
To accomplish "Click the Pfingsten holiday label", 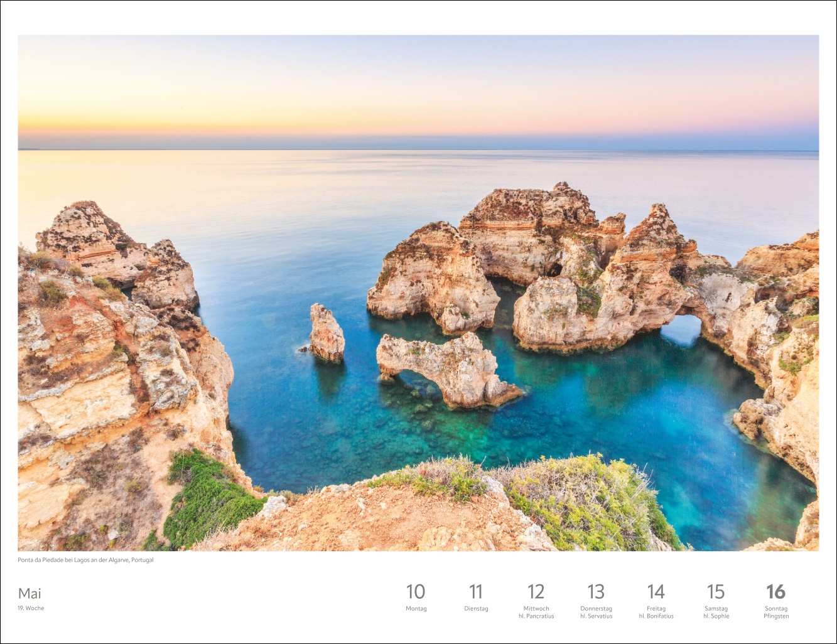I will (x=776, y=616).
